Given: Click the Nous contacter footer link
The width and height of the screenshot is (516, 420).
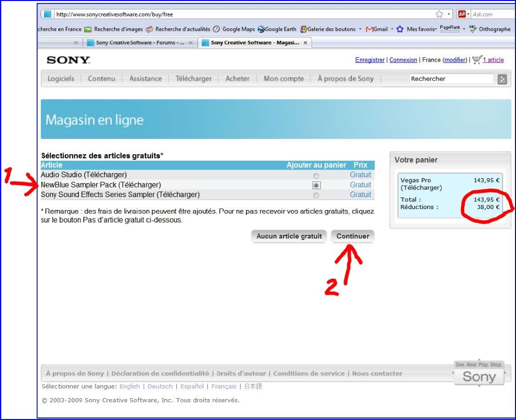Looking at the screenshot, I should (377, 374).
